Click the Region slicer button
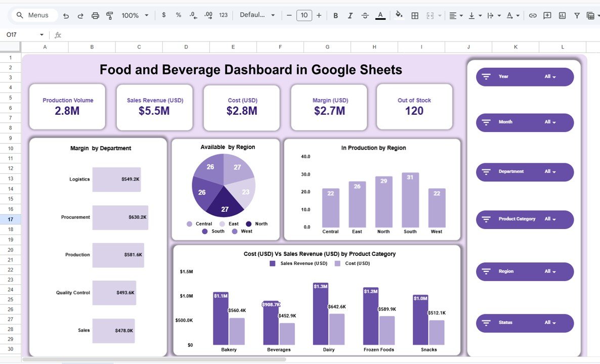Image resolution: width=600 pixels, height=364 pixels. click(x=525, y=271)
